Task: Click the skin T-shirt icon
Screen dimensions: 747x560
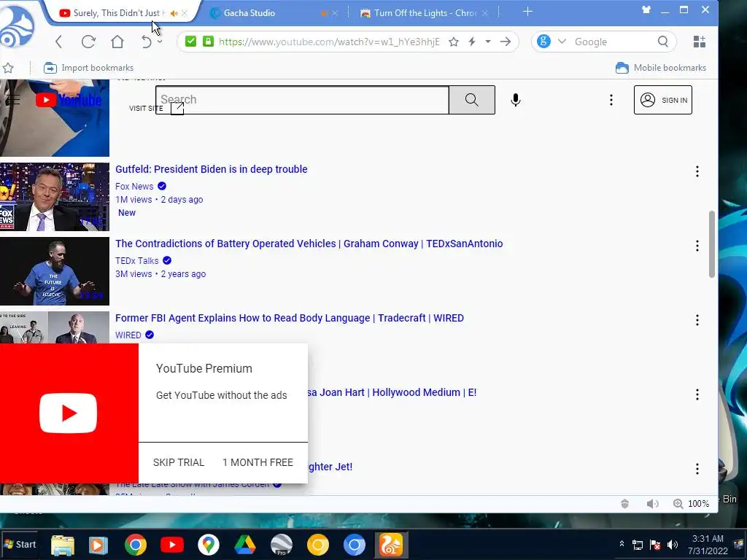Action: coord(646,9)
